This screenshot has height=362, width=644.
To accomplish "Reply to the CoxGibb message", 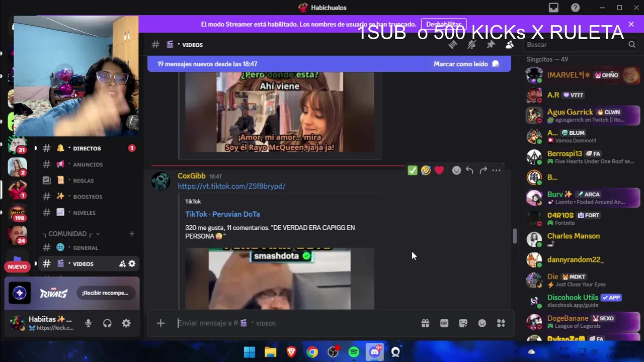I will (x=469, y=170).
